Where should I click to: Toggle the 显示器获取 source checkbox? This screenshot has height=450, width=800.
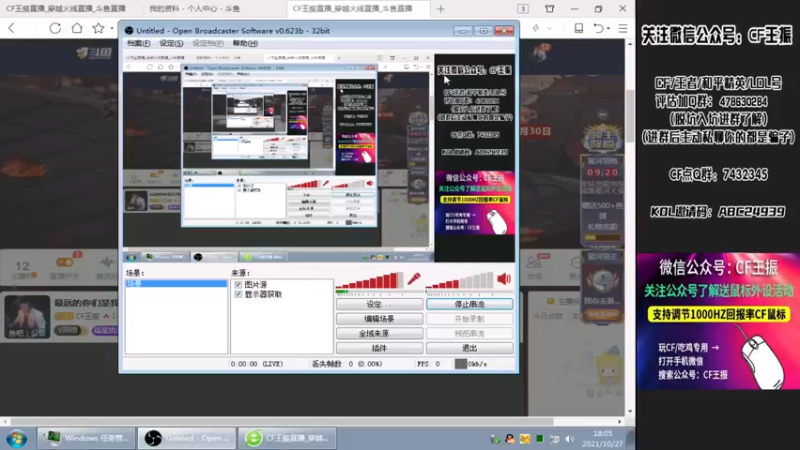coord(238,294)
